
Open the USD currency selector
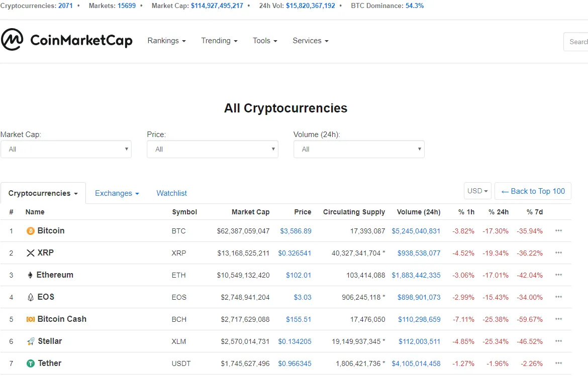[x=477, y=191]
